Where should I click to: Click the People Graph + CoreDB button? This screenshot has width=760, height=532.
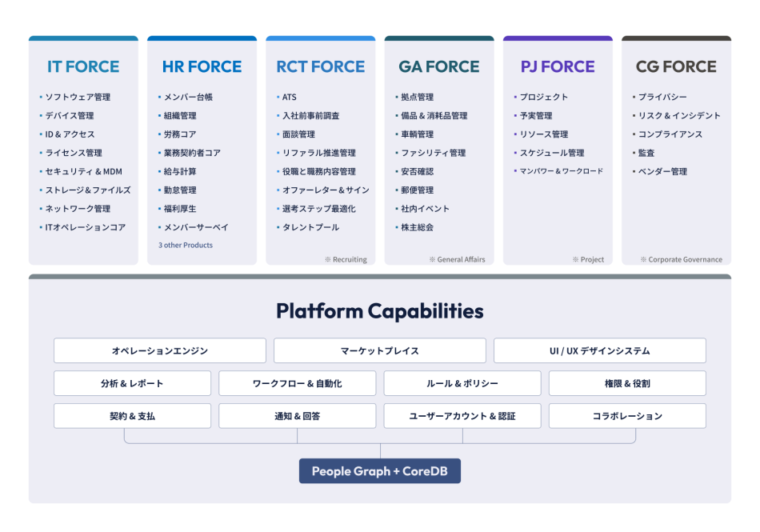click(x=380, y=471)
